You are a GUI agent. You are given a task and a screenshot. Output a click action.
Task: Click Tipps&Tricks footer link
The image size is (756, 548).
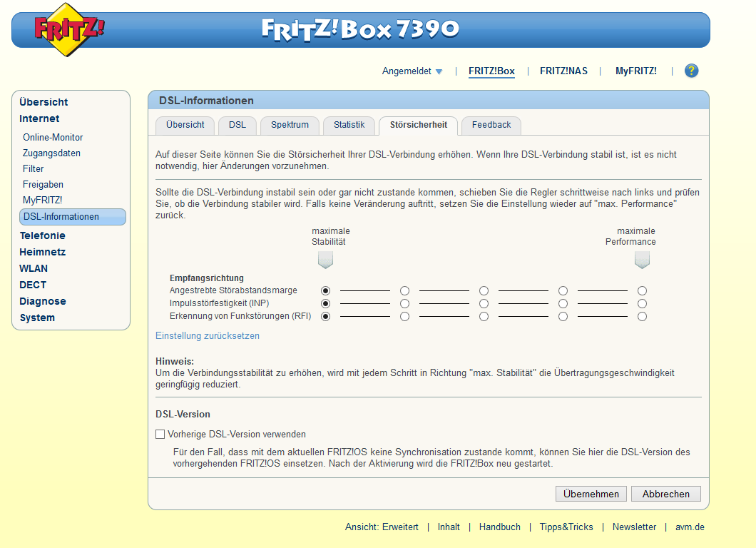(x=566, y=527)
